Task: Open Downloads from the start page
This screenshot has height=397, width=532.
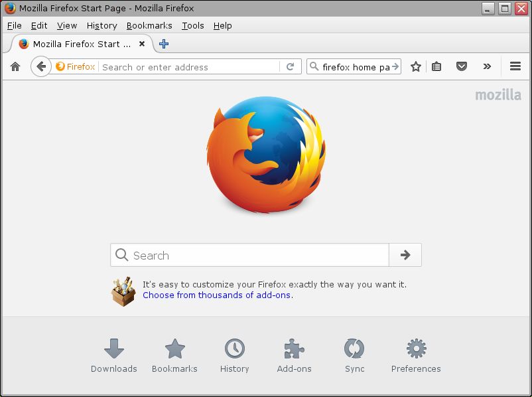Action: click(114, 356)
